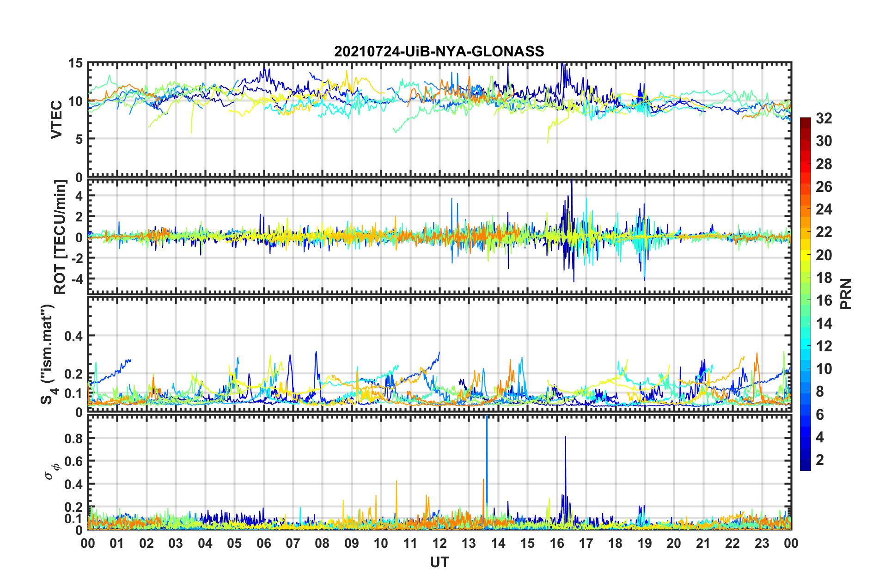Click colorbar tick label 12
The width and height of the screenshot is (879, 588).
pyautogui.click(x=824, y=346)
